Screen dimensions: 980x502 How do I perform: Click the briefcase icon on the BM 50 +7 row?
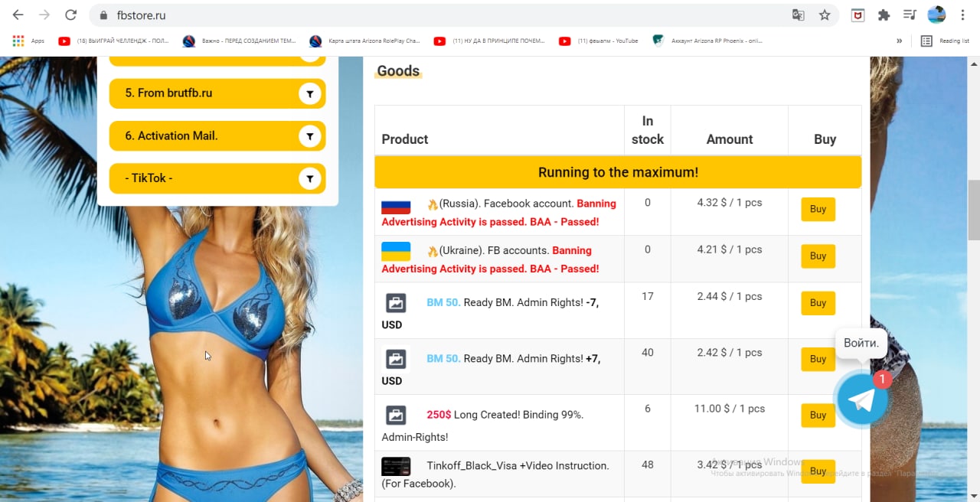pyautogui.click(x=396, y=359)
